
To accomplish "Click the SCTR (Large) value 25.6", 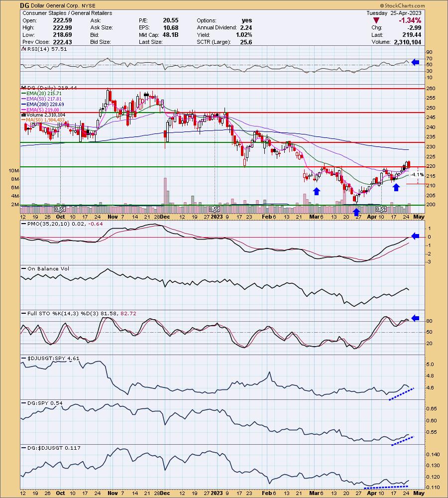I will point(246,42).
